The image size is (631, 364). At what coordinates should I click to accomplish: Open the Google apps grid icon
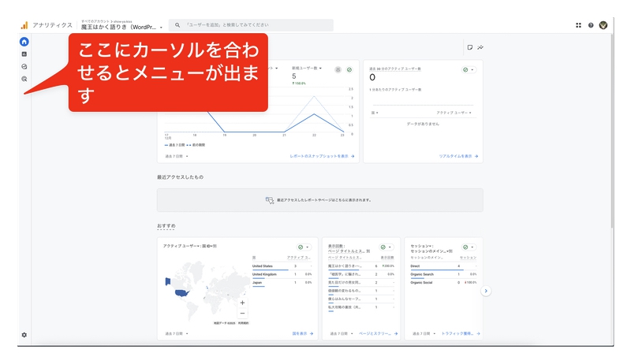pyautogui.click(x=578, y=25)
